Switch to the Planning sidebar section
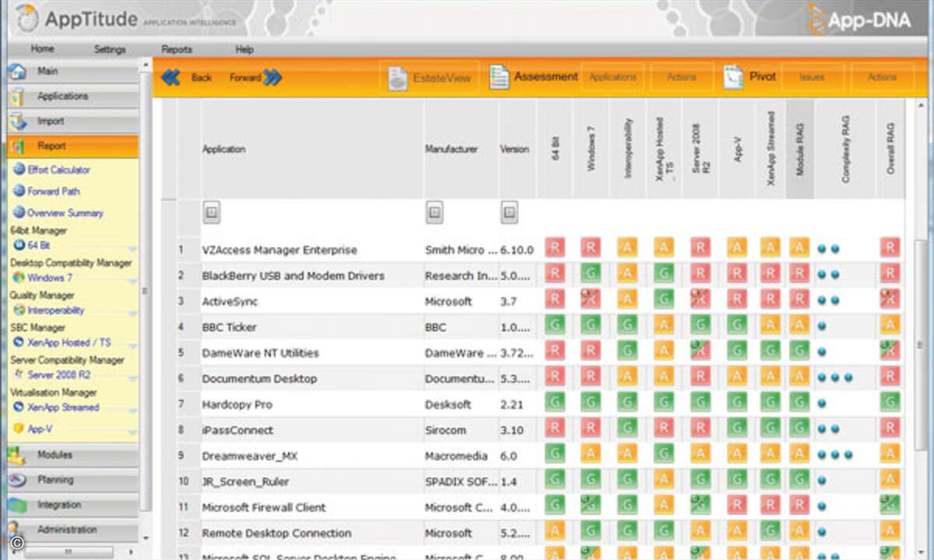934x560 pixels. pos(73,480)
